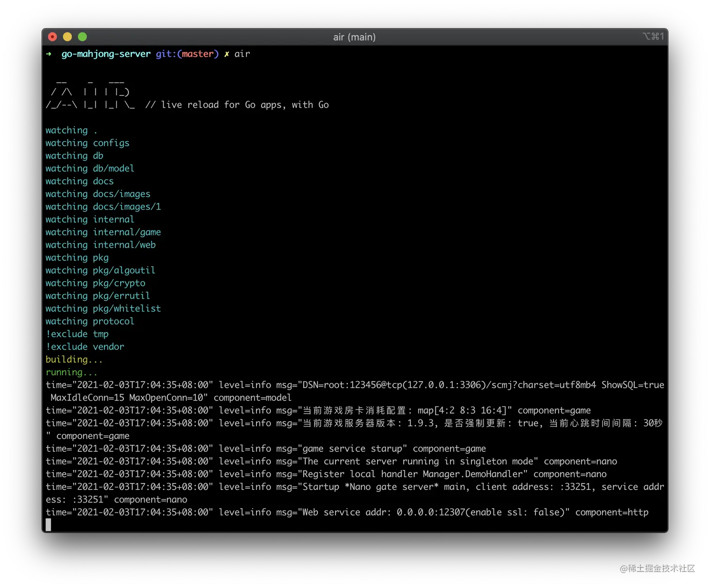Viewport: 710px width, 588px height.
Task: Select the "go-mahjong-server" directory name in prompt
Action: click(x=106, y=54)
